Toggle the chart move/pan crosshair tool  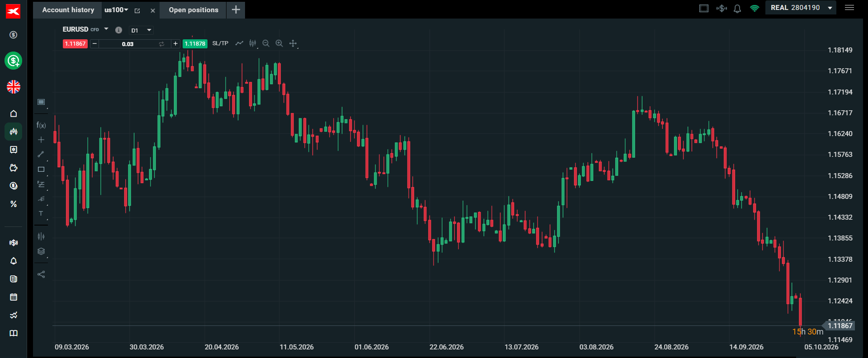293,43
